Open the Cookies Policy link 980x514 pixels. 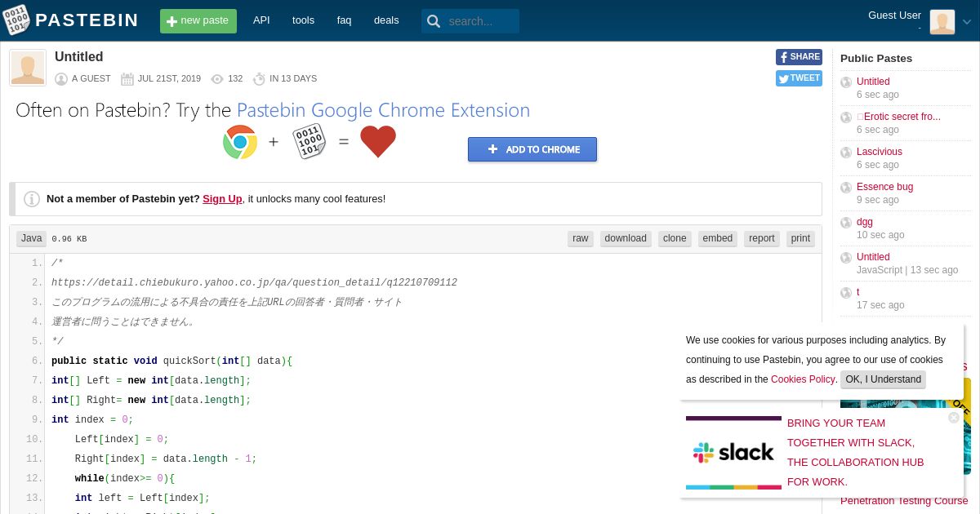tap(803, 379)
